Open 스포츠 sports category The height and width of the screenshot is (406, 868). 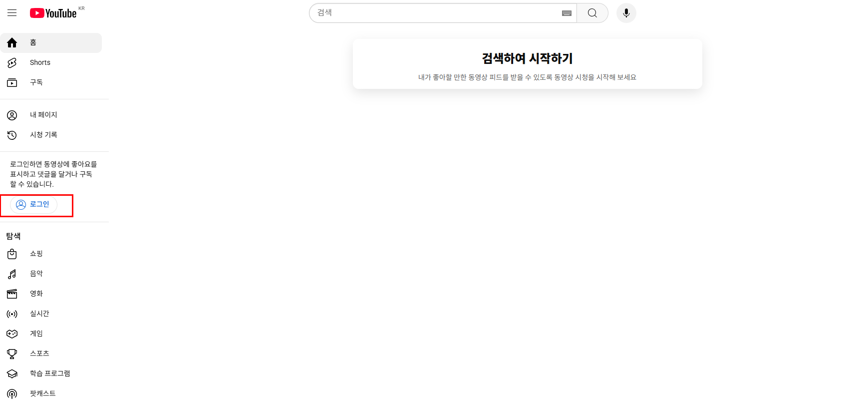[x=39, y=354]
